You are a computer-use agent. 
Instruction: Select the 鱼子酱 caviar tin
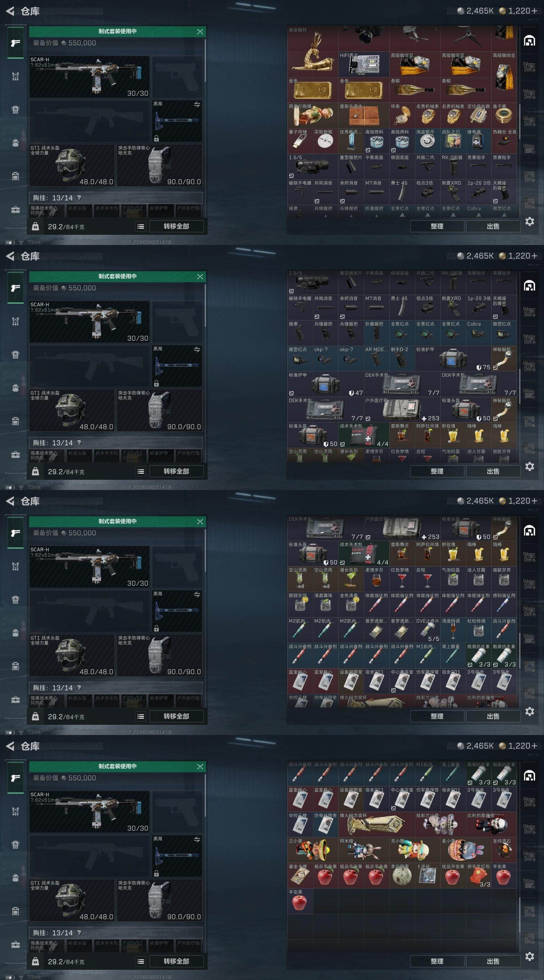504,115
